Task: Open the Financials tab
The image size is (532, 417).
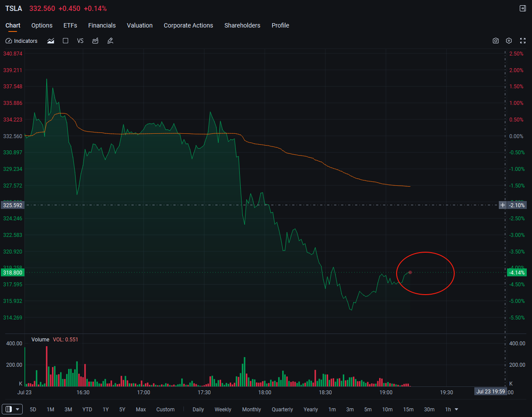Action: click(x=102, y=25)
